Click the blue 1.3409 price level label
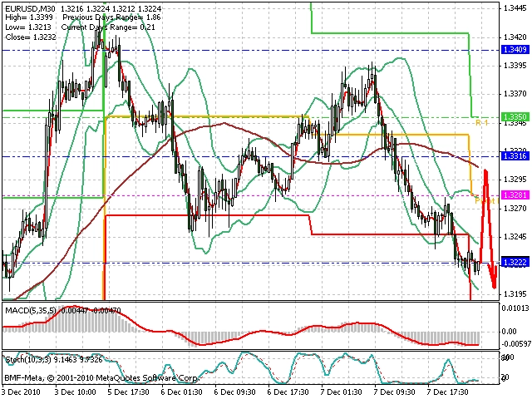This screenshot has height=399, width=532. pos(515,50)
